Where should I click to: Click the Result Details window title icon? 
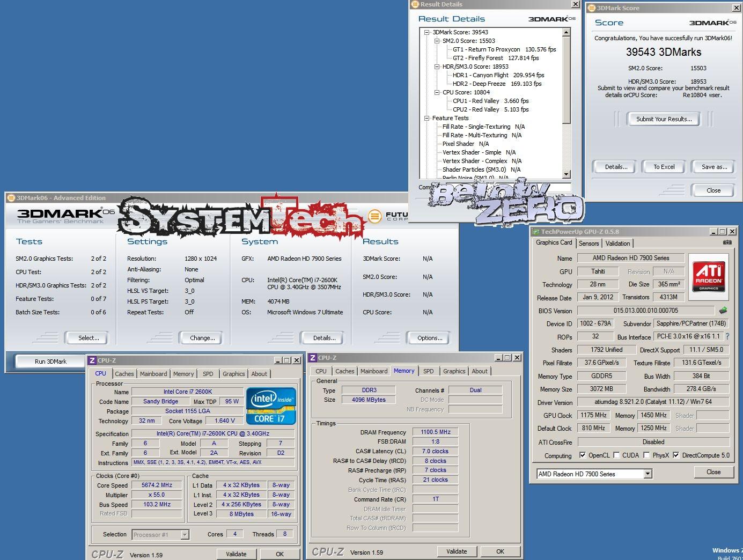point(415,4)
